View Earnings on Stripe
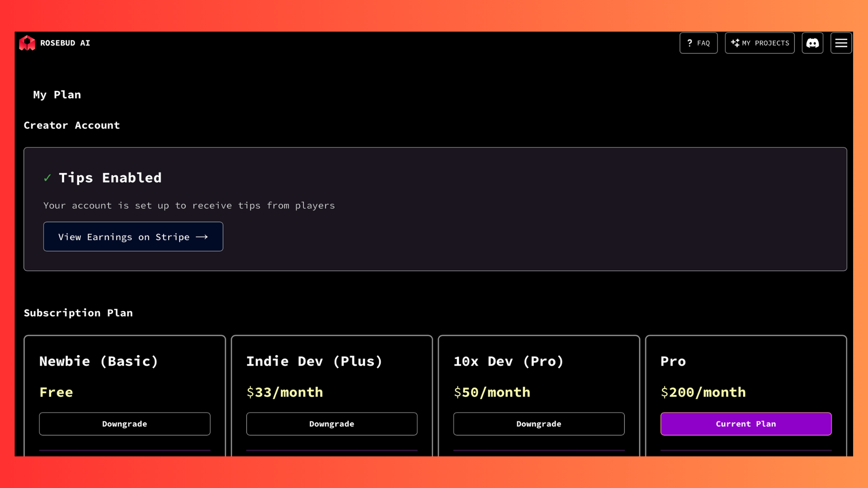The image size is (868, 488). 133,237
